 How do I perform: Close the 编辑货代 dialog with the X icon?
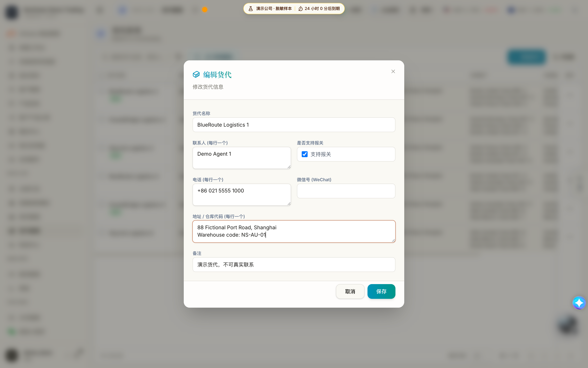point(393,71)
